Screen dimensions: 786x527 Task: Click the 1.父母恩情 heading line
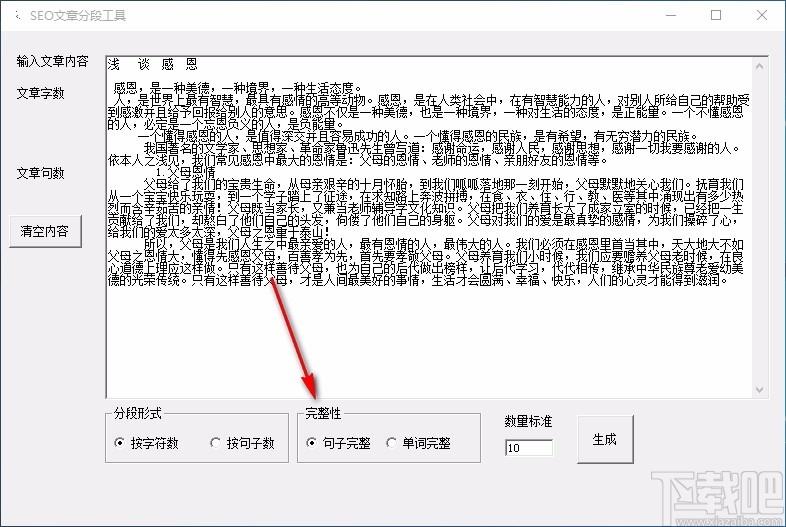click(185, 173)
